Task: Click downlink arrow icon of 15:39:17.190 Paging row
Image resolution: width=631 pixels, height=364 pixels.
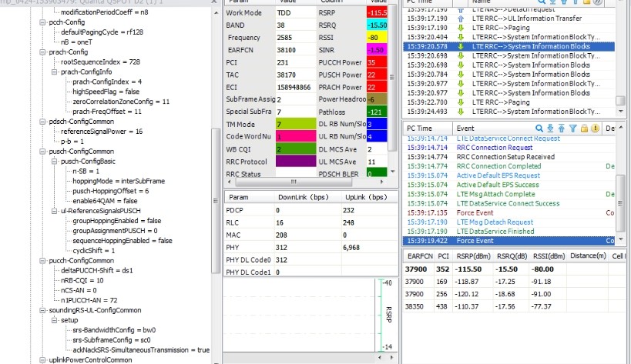Action: click(x=461, y=28)
